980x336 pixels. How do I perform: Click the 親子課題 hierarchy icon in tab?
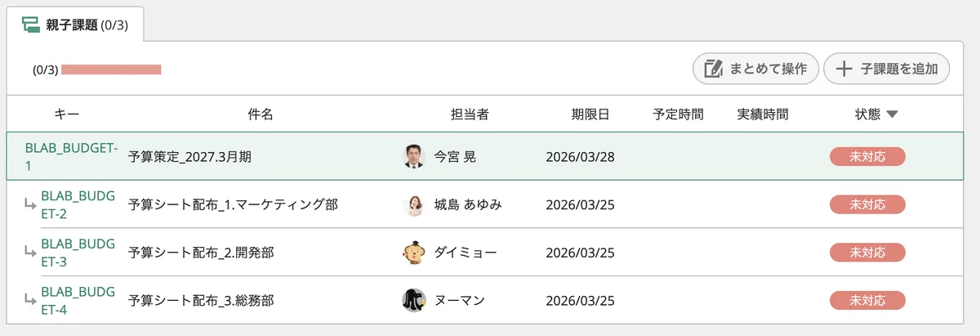coord(31,25)
